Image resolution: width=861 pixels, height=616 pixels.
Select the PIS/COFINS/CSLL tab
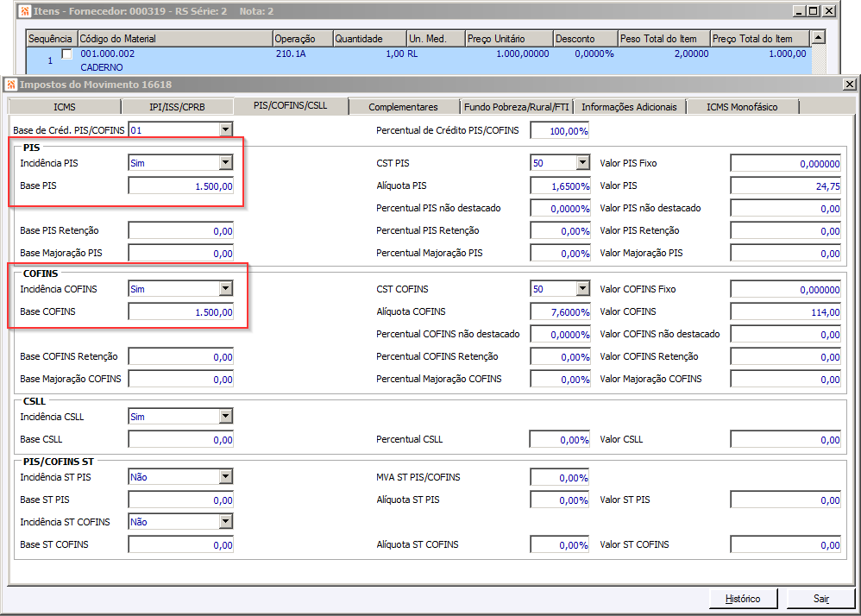(x=291, y=105)
